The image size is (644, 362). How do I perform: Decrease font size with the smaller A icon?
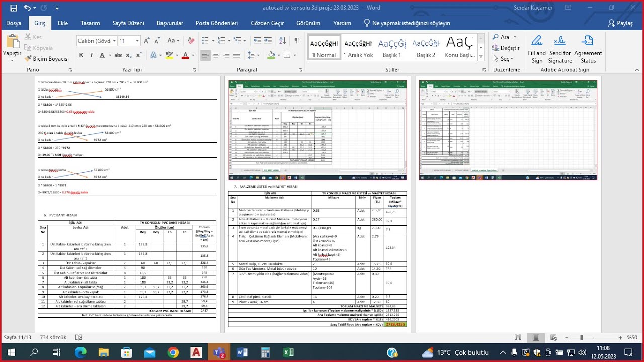point(157,41)
